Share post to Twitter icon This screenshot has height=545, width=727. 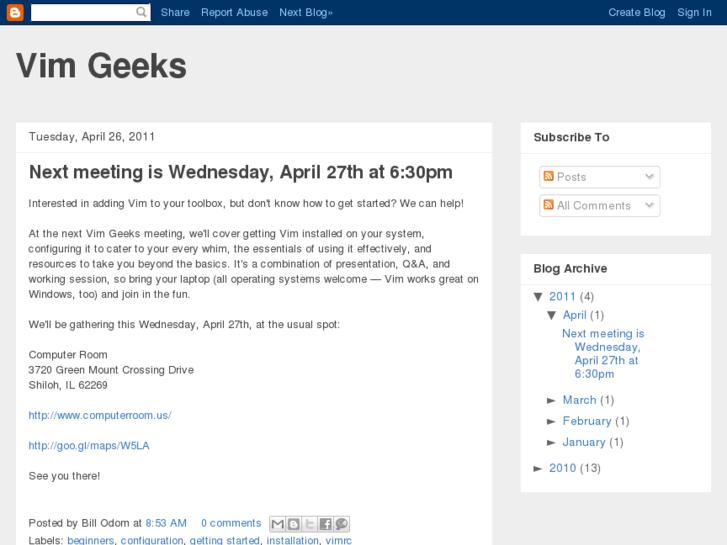point(310,524)
